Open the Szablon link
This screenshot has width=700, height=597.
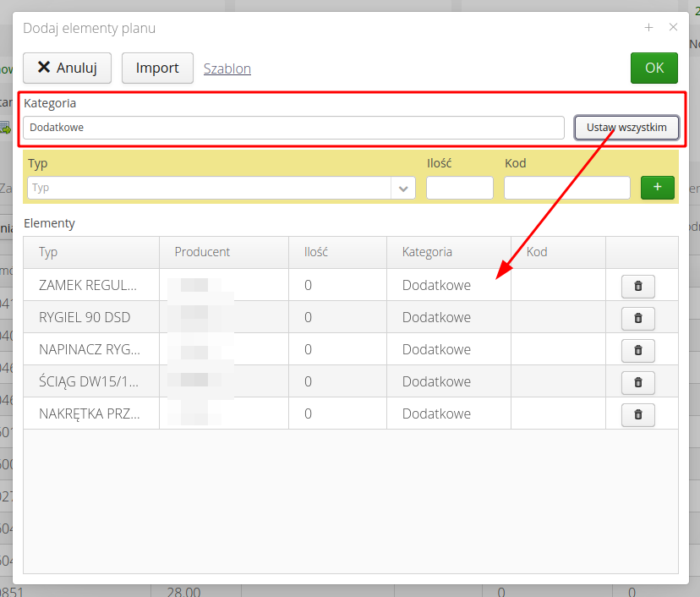227,68
